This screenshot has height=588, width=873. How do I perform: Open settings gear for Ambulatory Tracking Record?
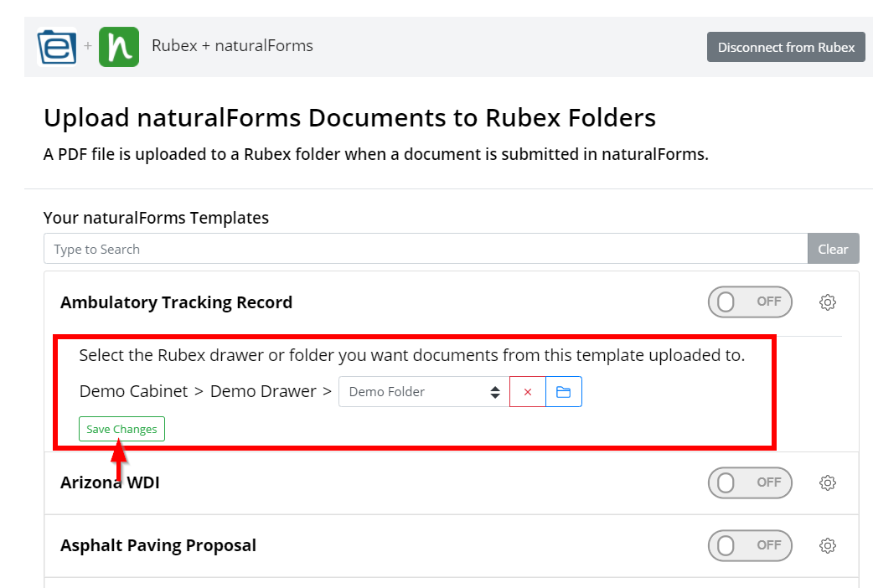click(828, 302)
